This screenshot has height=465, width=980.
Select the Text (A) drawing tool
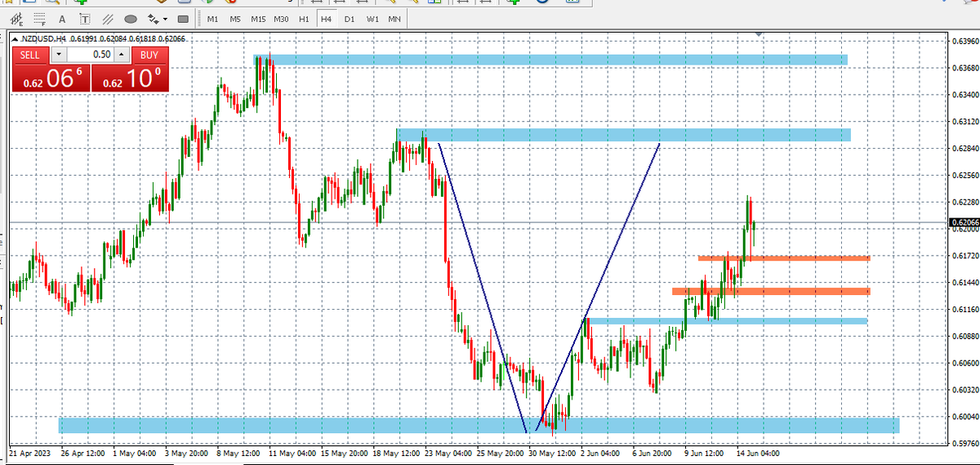(x=62, y=19)
